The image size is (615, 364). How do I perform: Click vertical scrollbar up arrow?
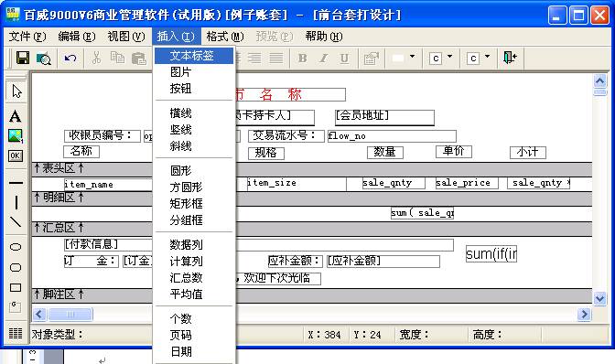pyautogui.click(x=599, y=81)
